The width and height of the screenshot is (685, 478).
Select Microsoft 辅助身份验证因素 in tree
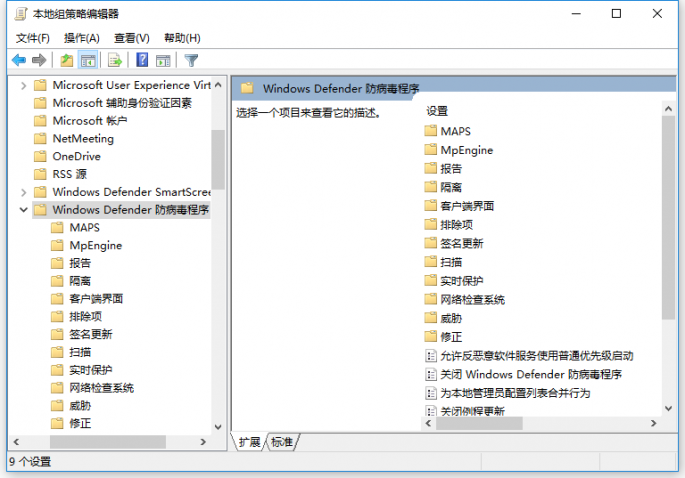[x=122, y=103]
